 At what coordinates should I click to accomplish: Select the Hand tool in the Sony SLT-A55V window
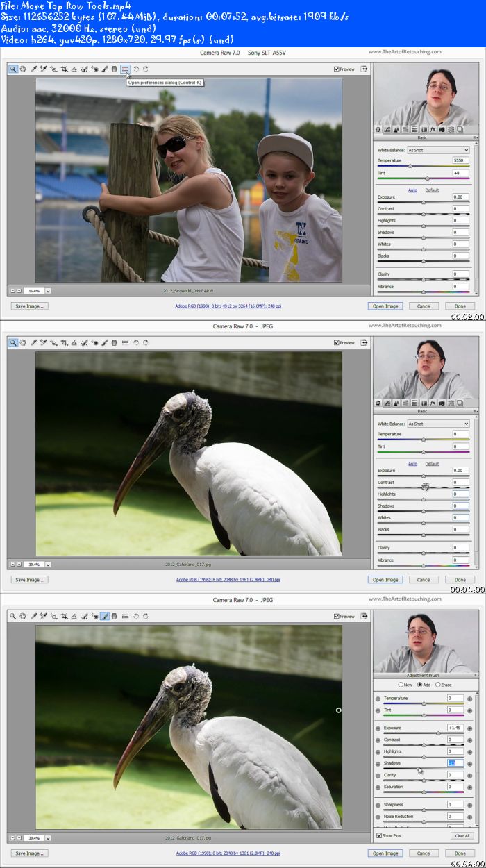tap(23, 69)
